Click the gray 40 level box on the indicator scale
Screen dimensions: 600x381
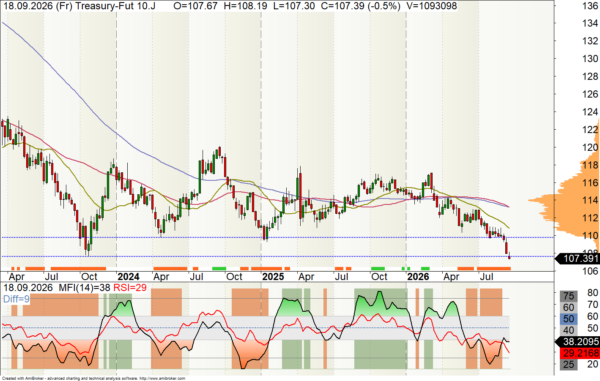point(569,330)
